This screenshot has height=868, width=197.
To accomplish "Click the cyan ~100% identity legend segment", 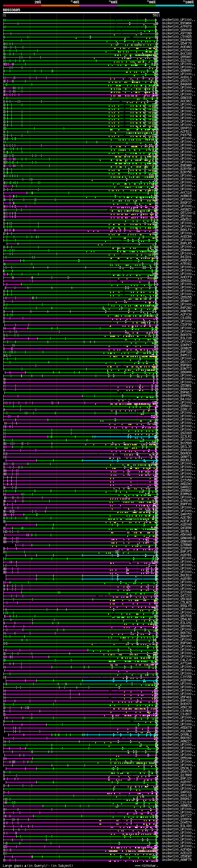I will pos(175,6).
